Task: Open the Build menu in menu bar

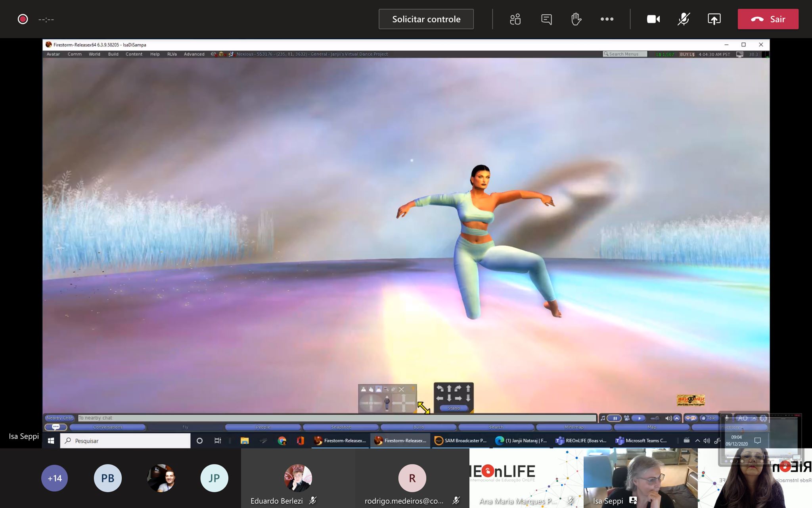Action: 113,54
